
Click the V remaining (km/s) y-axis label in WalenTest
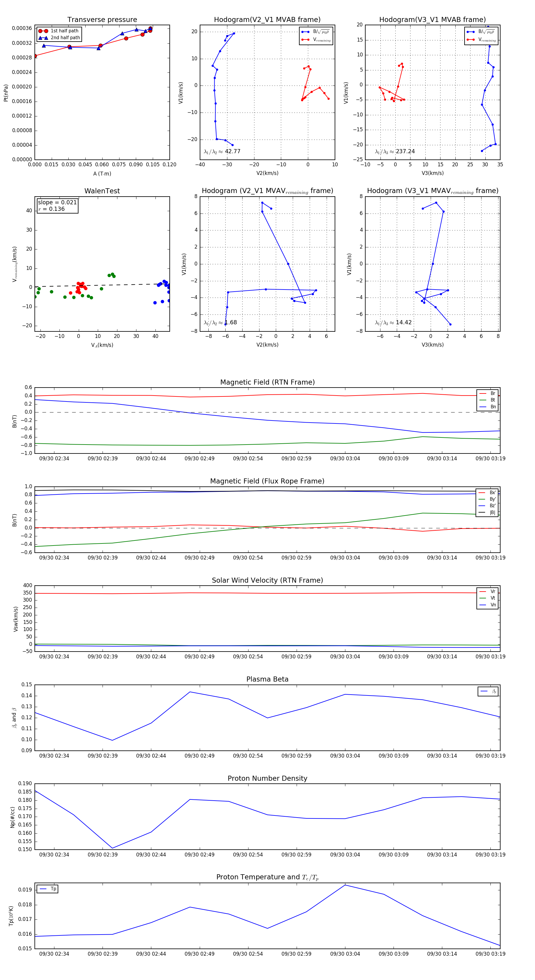tap(15, 264)
